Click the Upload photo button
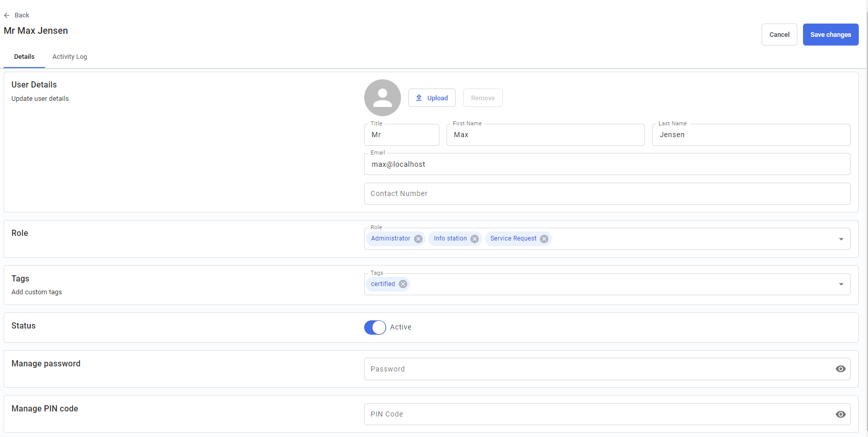The width and height of the screenshot is (868, 437). click(x=432, y=98)
